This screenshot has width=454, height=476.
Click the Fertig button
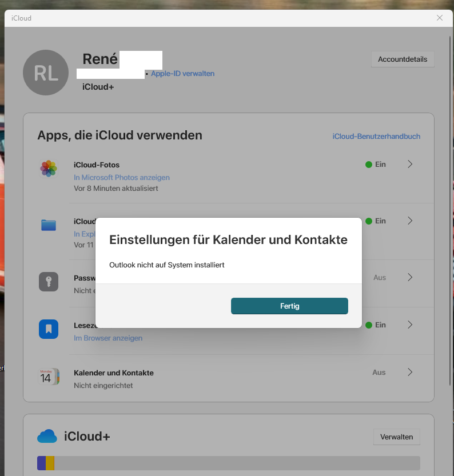(289, 306)
